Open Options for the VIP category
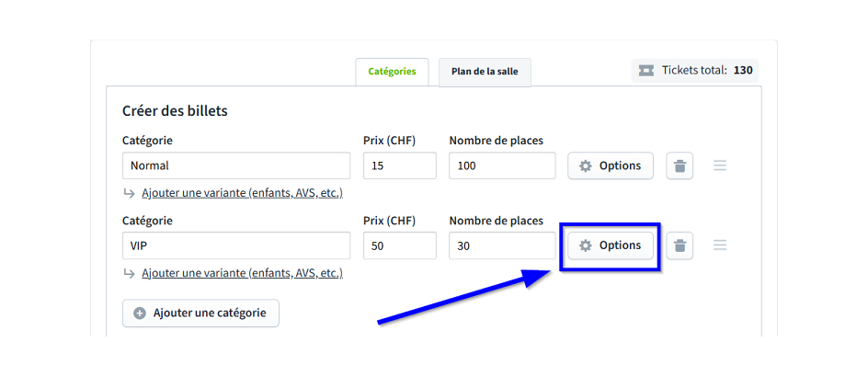Viewport: 868px width, 376px height. (611, 245)
